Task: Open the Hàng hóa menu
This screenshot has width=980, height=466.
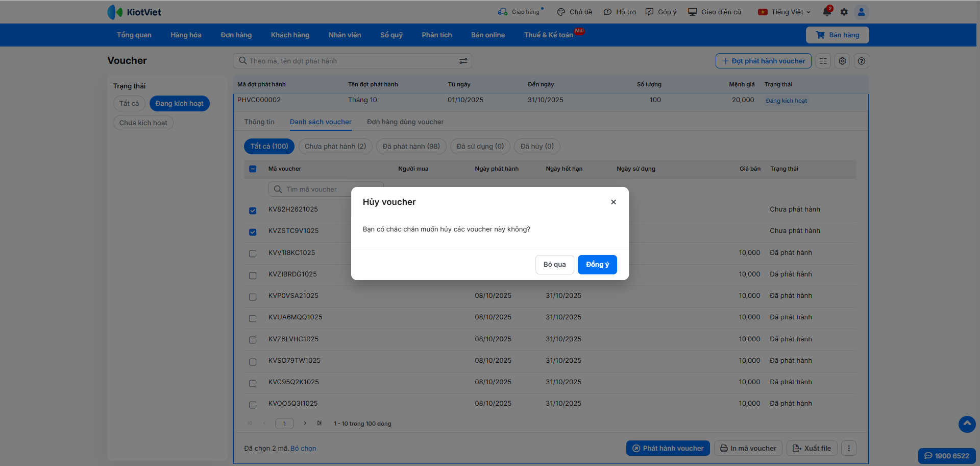Action: click(186, 35)
